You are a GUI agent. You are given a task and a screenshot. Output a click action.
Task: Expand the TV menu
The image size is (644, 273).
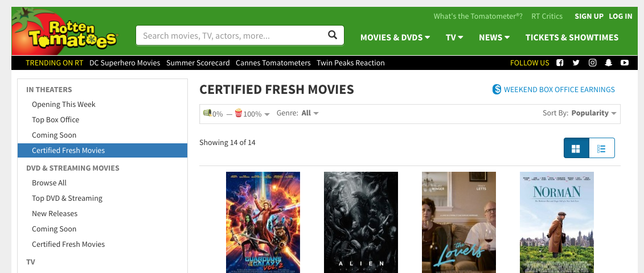[454, 38]
